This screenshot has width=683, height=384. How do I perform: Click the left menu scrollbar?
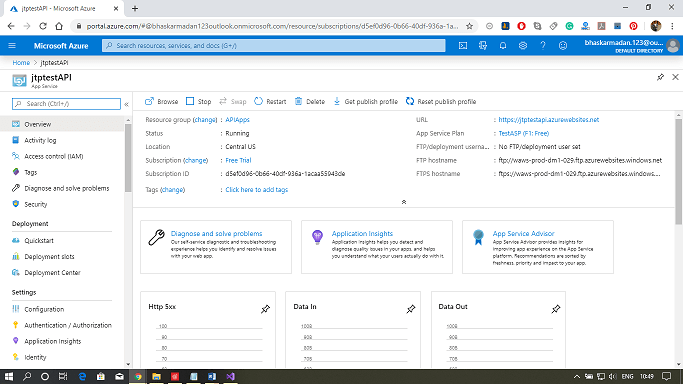click(x=128, y=158)
